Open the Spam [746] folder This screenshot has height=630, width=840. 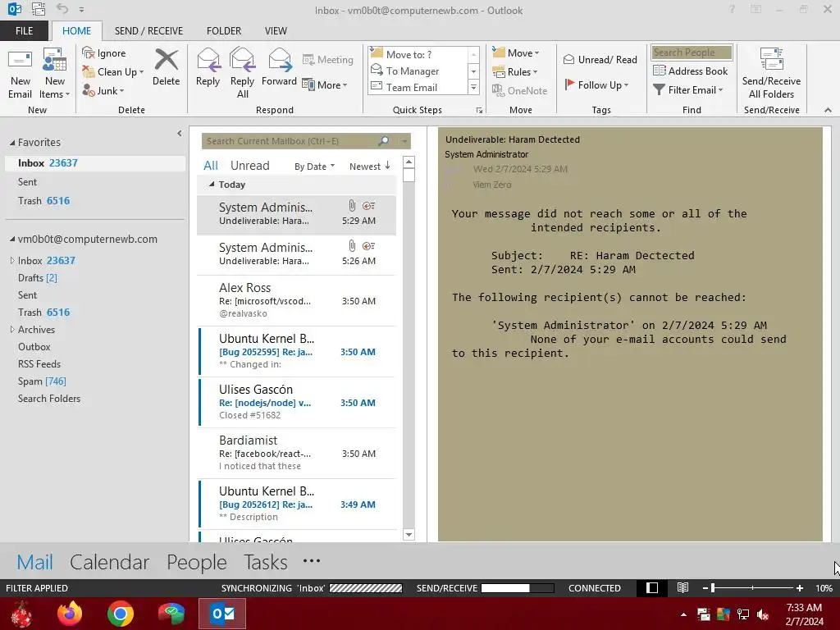[x=42, y=381]
